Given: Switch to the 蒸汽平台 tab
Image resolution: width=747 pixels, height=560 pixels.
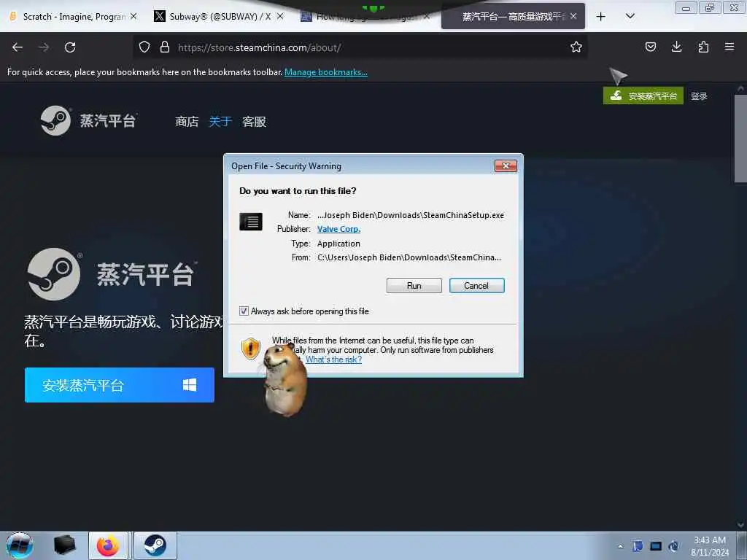Looking at the screenshot, I should (x=513, y=17).
